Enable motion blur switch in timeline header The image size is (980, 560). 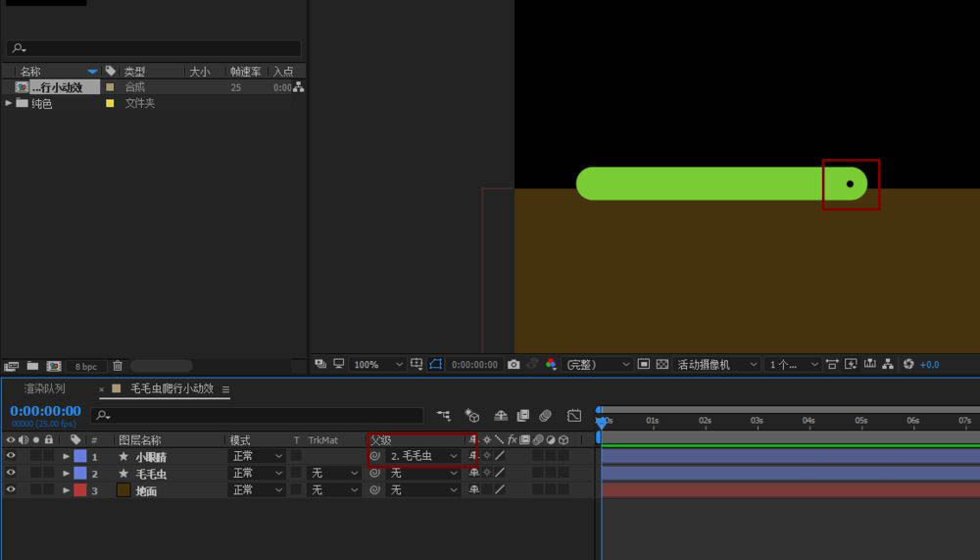pos(546,416)
